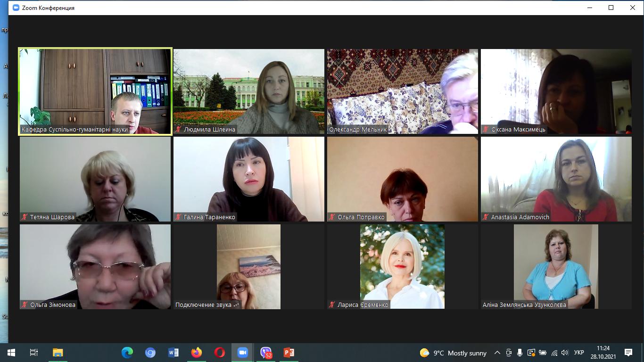This screenshot has width=644, height=362.
Task: Open the Wi-Fi network tray icon
Action: tap(554, 353)
